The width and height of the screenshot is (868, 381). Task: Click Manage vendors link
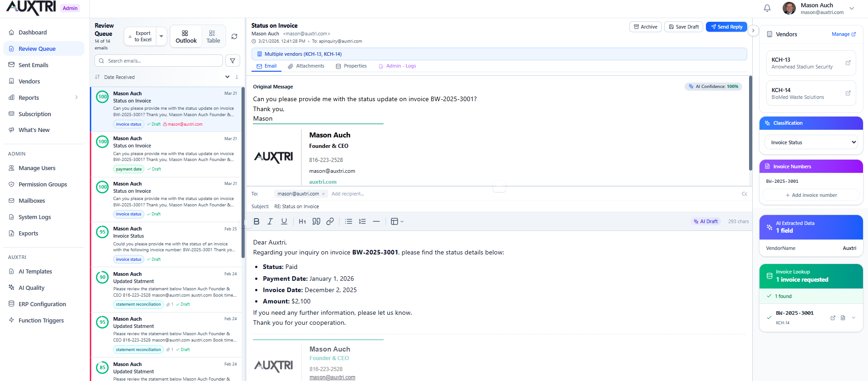[x=843, y=34]
